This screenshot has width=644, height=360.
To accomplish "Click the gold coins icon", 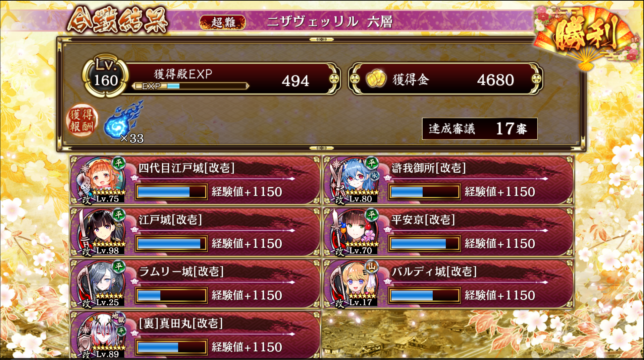I will pyautogui.click(x=376, y=78).
